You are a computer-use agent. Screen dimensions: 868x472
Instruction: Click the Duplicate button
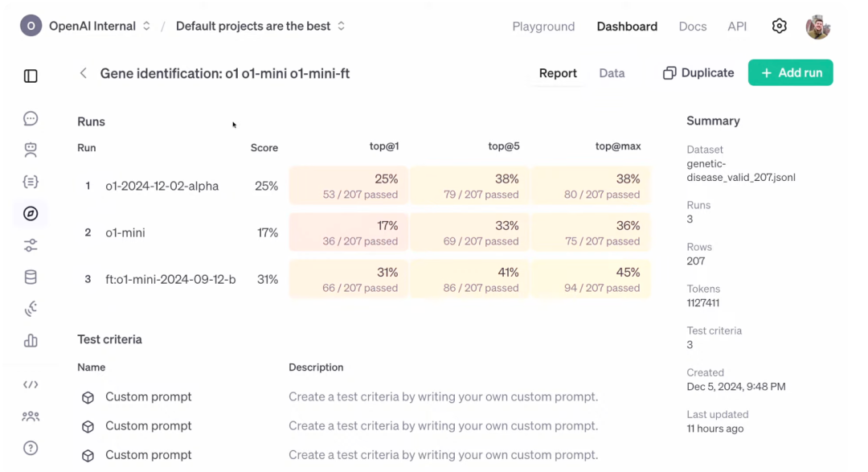[x=698, y=73]
